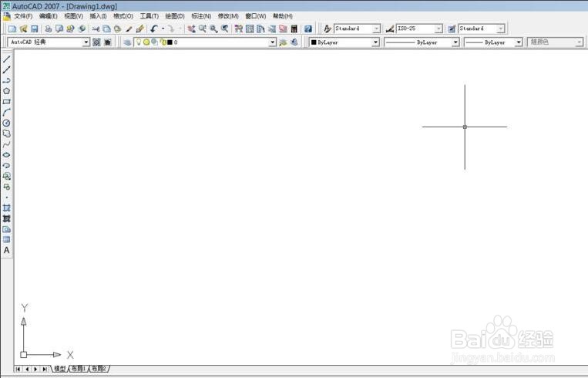Select the Make Block tool

pos(6,187)
